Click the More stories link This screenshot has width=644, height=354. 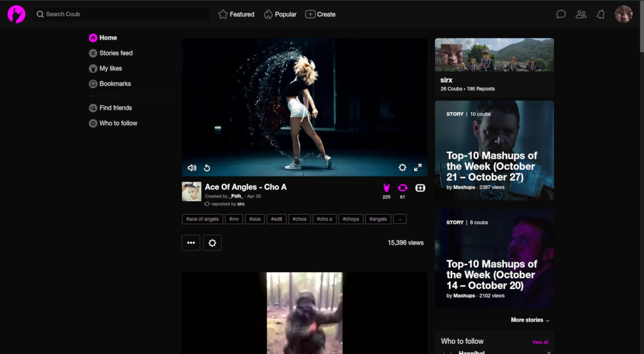coord(530,320)
